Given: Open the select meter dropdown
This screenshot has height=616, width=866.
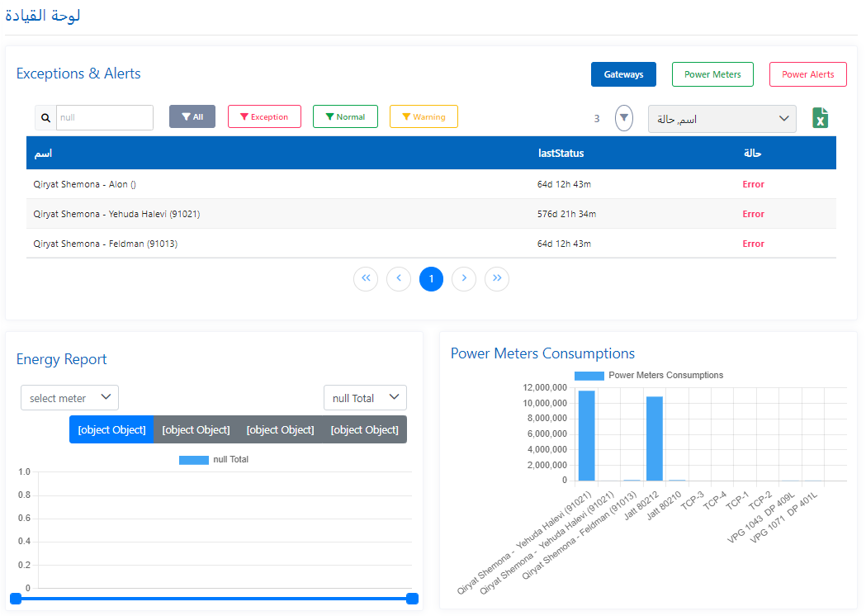Looking at the screenshot, I should (69, 397).
